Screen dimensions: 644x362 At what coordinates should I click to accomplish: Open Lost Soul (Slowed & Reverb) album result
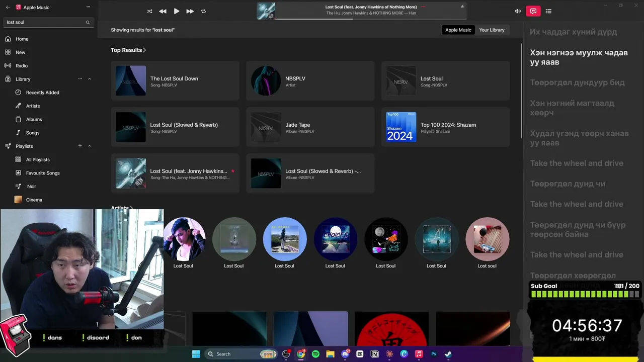point(310,173)
